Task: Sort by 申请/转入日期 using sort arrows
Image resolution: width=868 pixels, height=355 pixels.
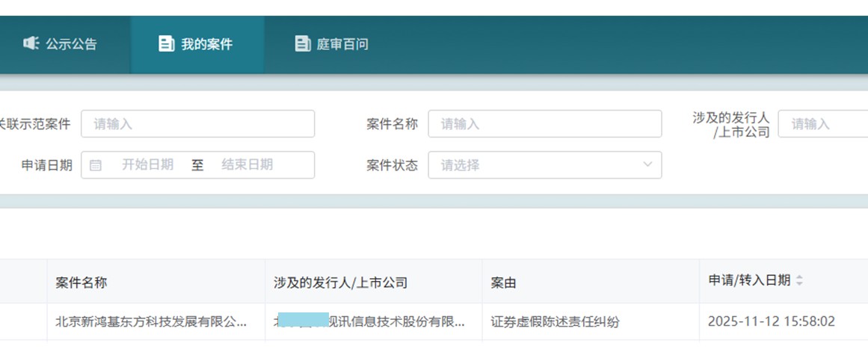Action: click(x=798, y=280)
